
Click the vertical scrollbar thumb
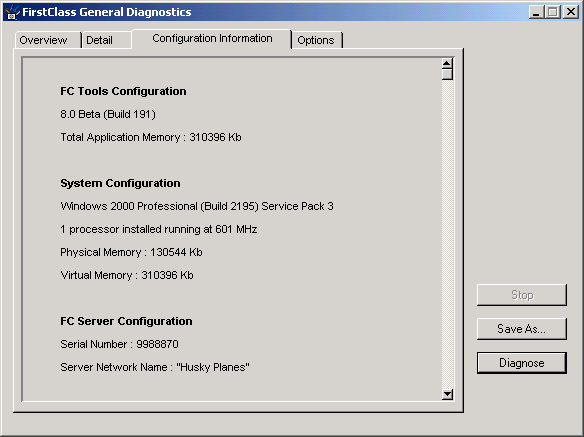(x=447, y=75)
